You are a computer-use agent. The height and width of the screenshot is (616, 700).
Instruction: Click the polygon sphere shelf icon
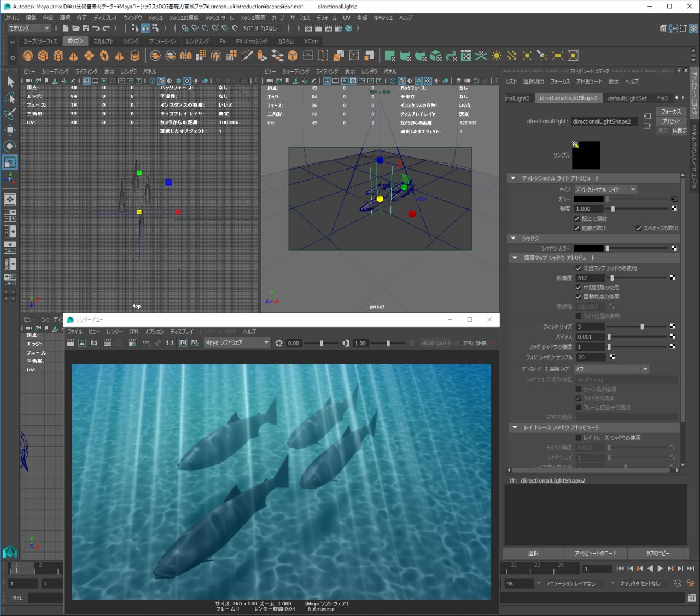tap(28, 56)
